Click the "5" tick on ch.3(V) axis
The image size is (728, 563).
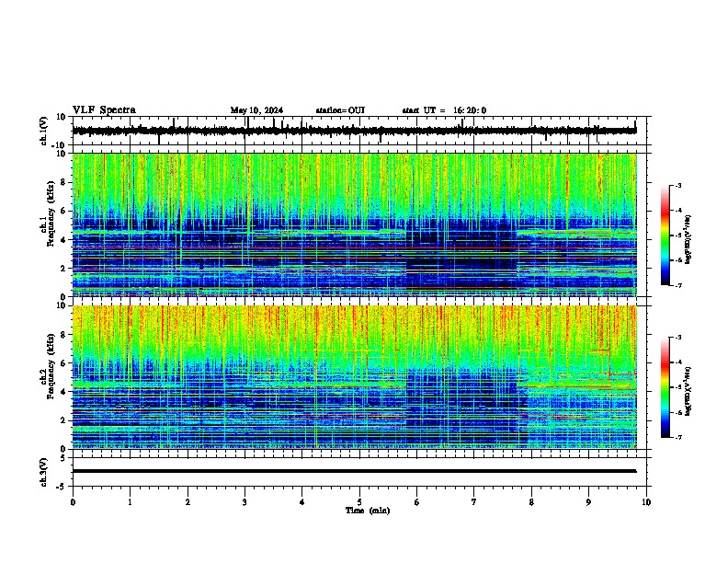pyautogui.click(x=63, y=458)
